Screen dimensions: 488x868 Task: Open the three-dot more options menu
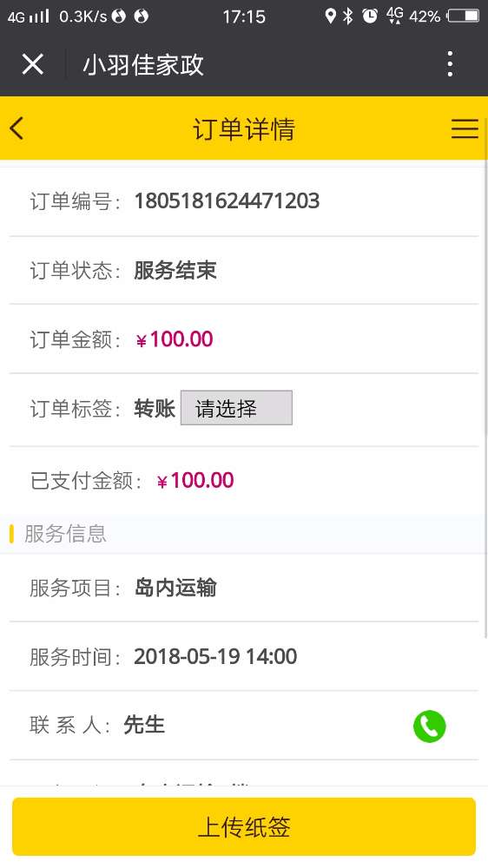[451, 64]
